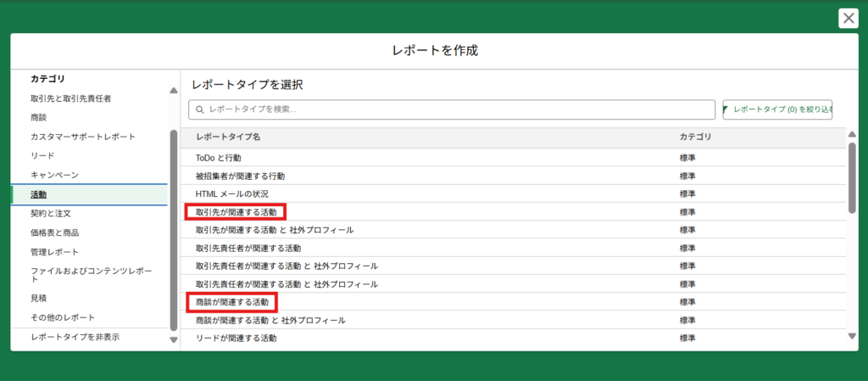
Task: Click report type list scroll-up arrow
Action: 853,134
